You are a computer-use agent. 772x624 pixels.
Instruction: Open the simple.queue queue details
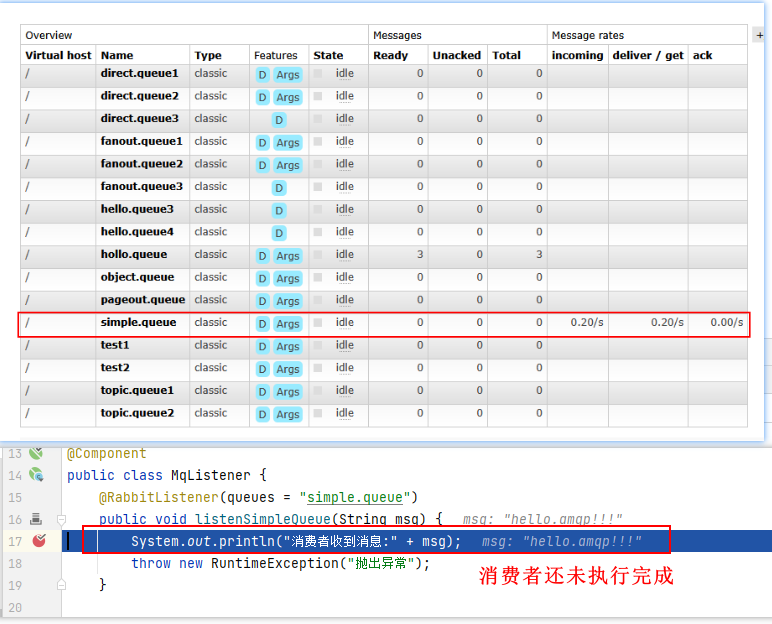[x=138, y=323]
